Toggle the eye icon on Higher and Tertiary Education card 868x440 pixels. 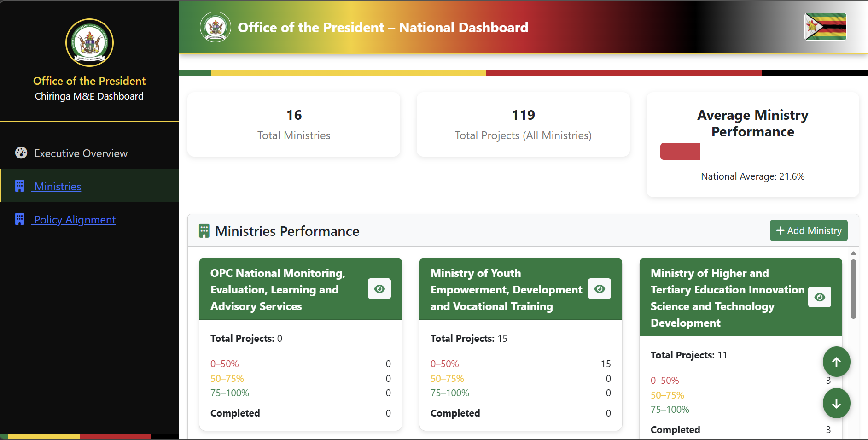(x=819, y=297)
